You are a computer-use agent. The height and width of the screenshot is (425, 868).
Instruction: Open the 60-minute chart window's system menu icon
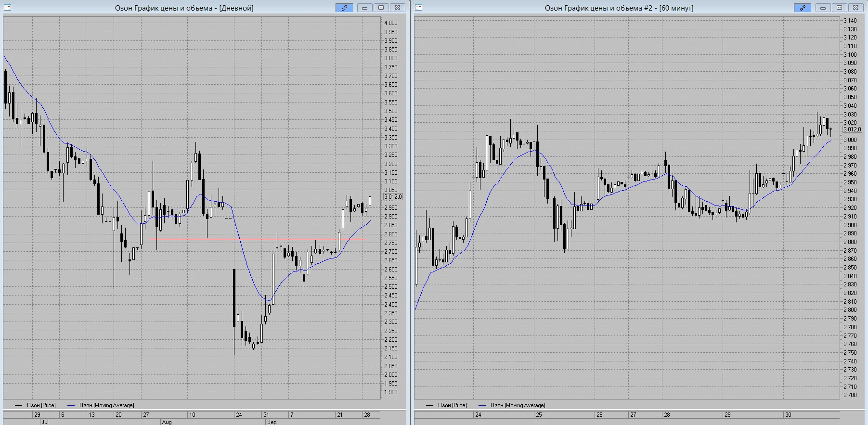point(418,8)
